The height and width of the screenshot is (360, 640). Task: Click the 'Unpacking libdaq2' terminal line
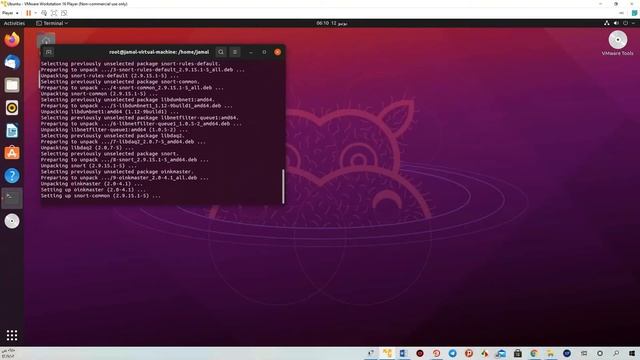(x=87, y=148)
